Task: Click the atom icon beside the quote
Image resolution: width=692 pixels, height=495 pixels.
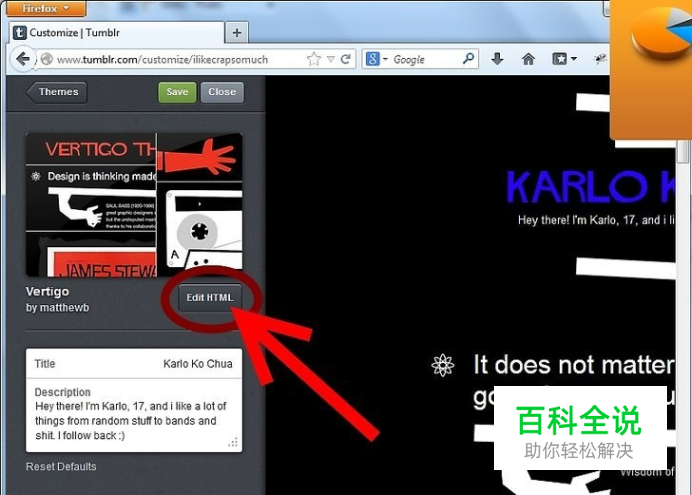Action: pyautogui.click(x=443, y=365)
